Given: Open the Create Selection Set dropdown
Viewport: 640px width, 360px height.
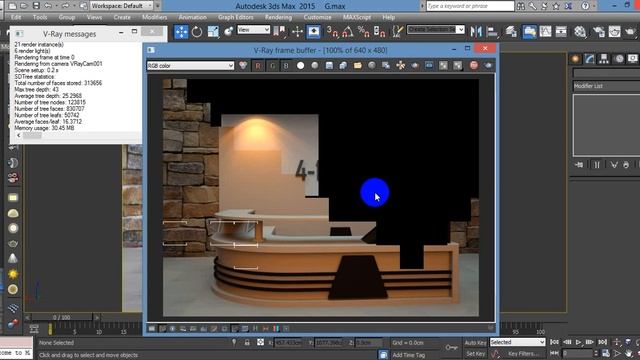Looking at the screenshot, I should 436,29.
